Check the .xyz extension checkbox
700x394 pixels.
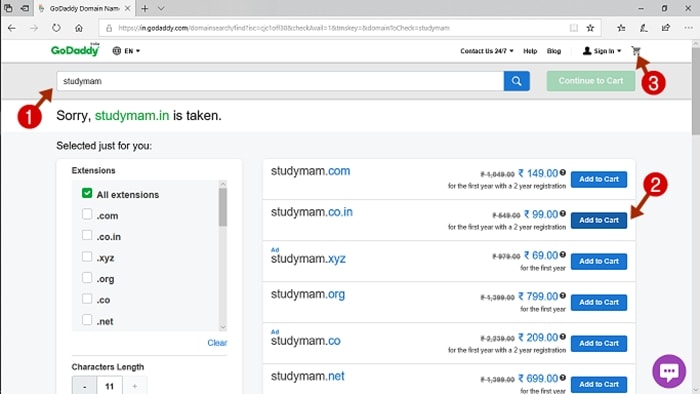(87, 257)
